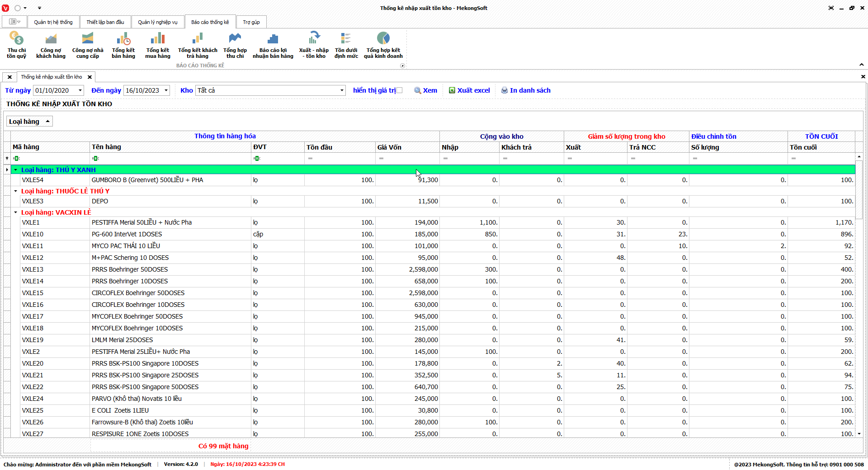The height and width of the screenshot is (470, 868).
Task: Open Báo cáo lợi nhuận bán hàng
Action: (x=273, y=45)
